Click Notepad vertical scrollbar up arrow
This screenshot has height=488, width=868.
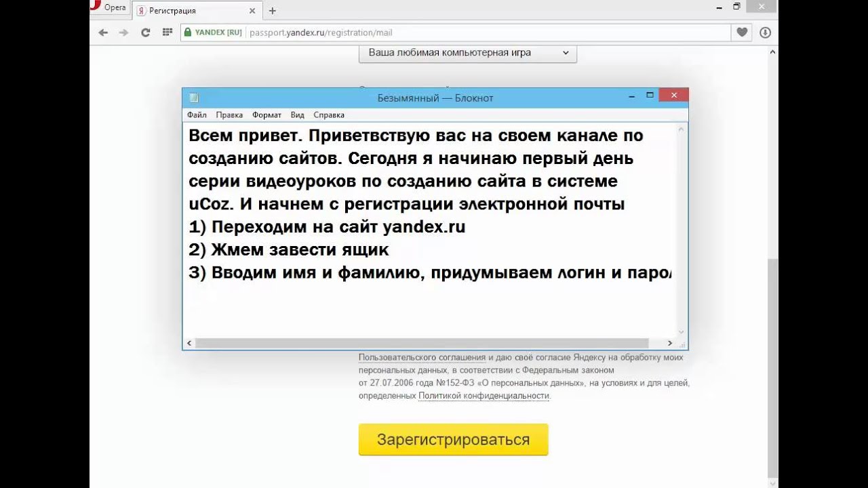point(682,129)
